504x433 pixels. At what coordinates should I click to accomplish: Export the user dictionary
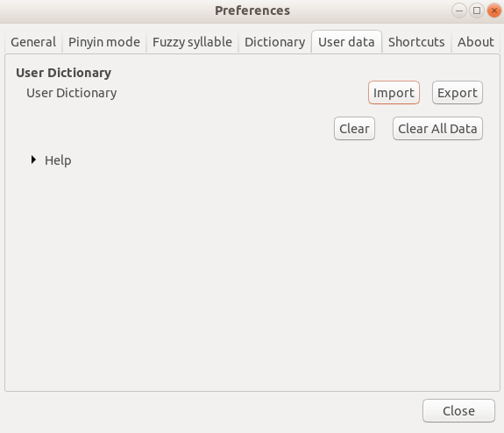pos(457,93)
